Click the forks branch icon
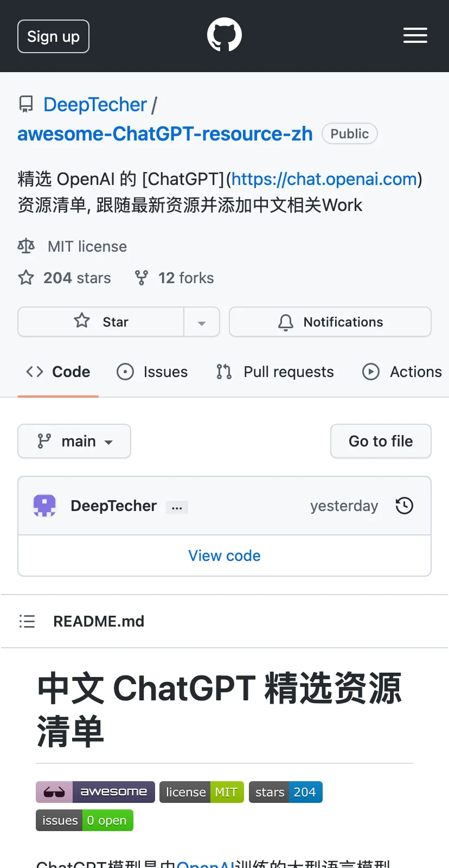Image resolution: width=449 pixels, height=868 pixels. (142, 278)
